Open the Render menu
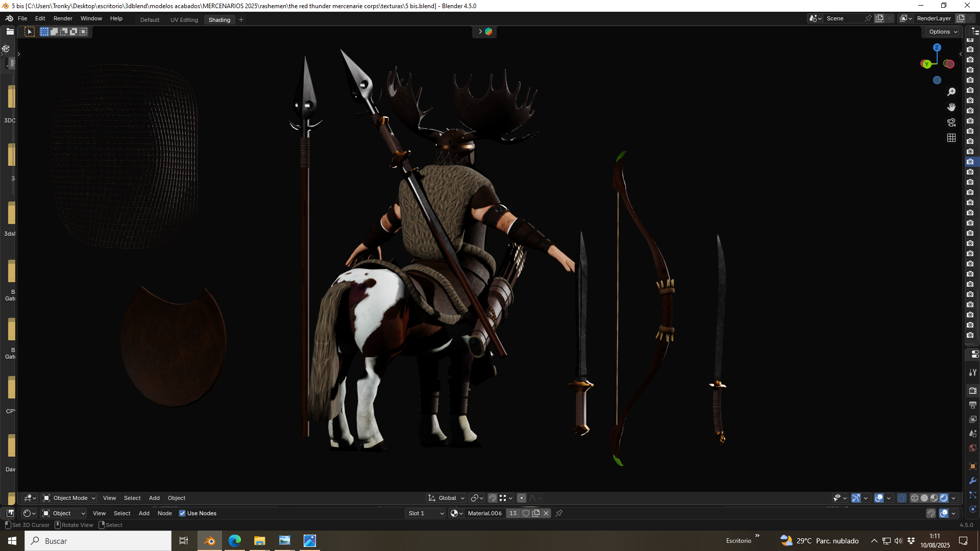Screen dimensions: 980x551 63,18
